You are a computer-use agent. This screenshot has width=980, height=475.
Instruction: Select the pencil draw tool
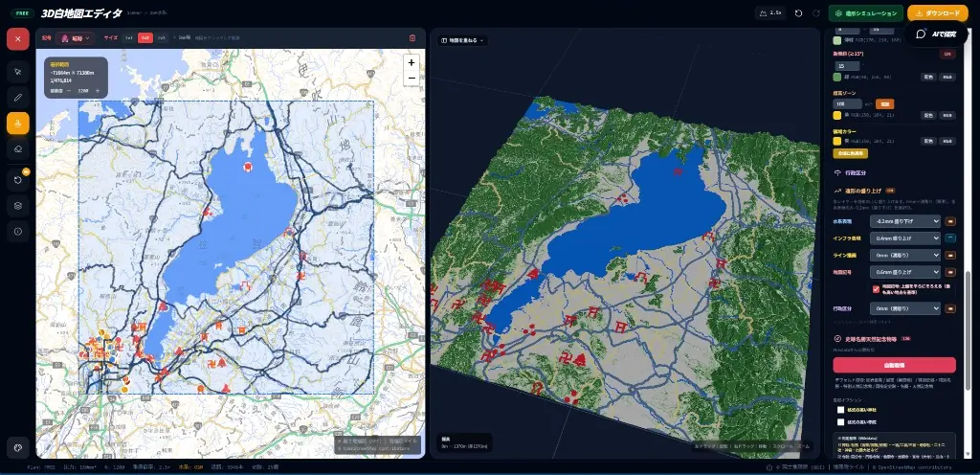click(17, 98)
